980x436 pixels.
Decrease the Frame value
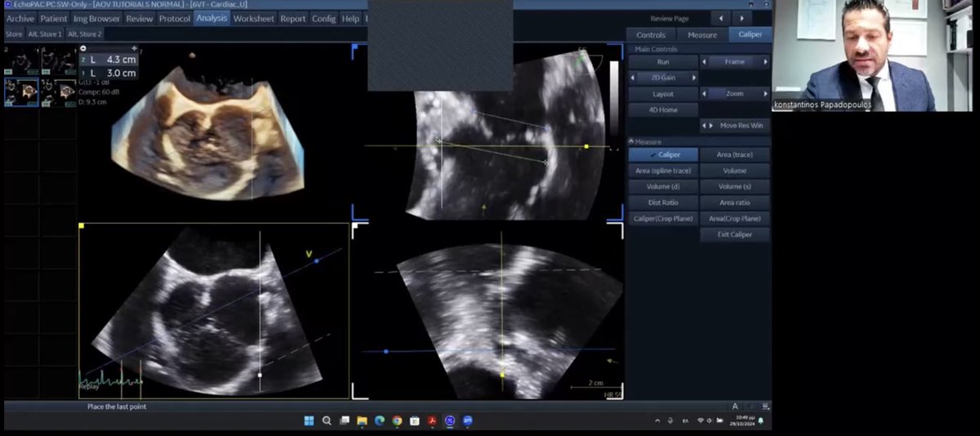705,61
